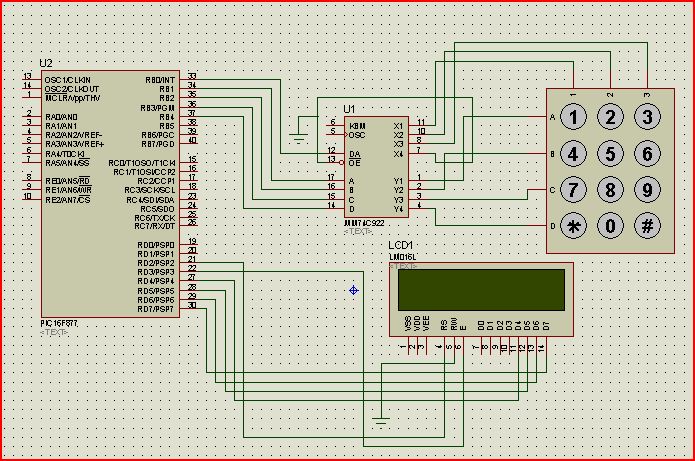Click the LCD1 green display screen
695x461 pixels.
coord(481,290)
